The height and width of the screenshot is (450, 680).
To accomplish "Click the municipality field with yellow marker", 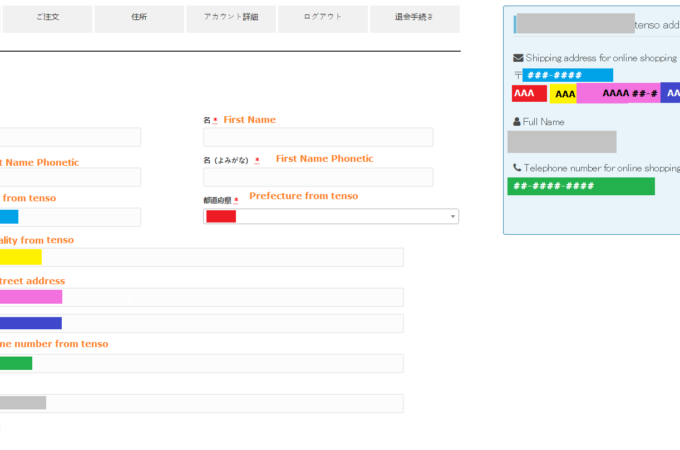I will [x=200, y=257].
